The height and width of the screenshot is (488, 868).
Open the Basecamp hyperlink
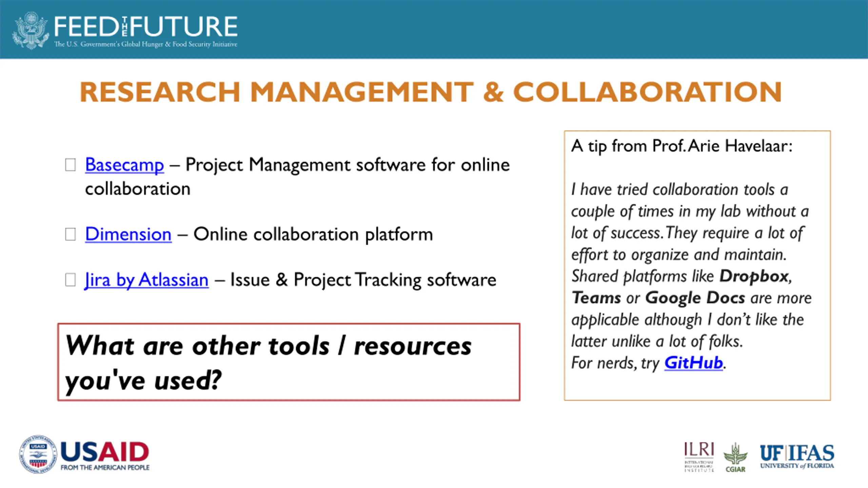[124, 165]
